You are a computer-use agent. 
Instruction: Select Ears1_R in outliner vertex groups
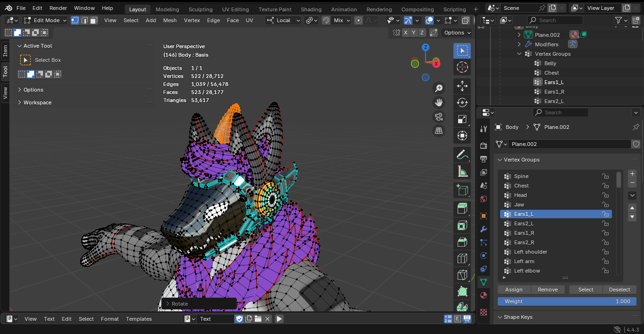click(554, 92)
